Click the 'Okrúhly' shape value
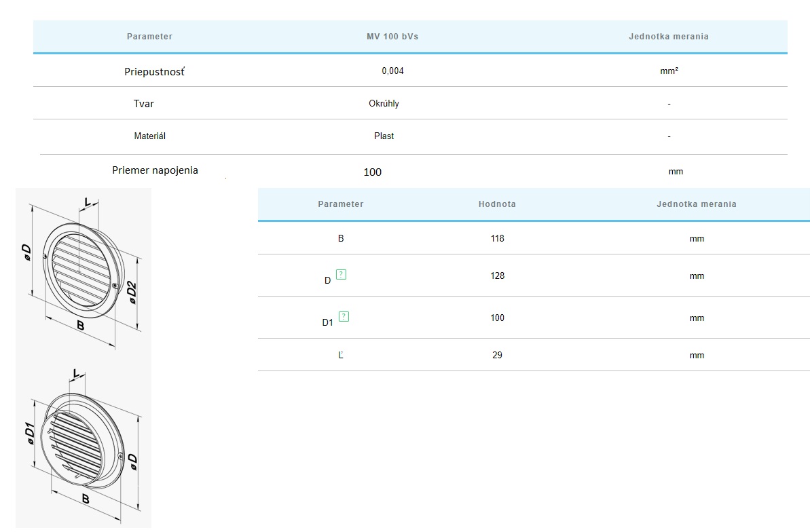 (x=384, y=104)
